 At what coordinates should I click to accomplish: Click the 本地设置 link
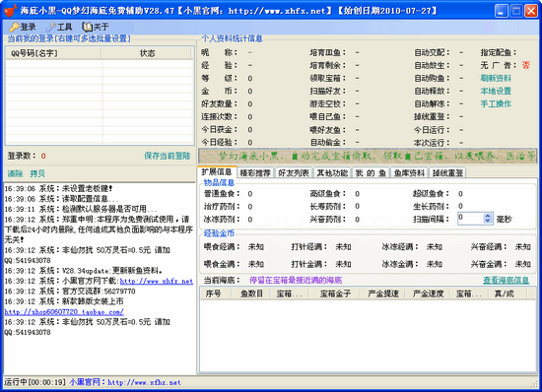pos(496,91)
